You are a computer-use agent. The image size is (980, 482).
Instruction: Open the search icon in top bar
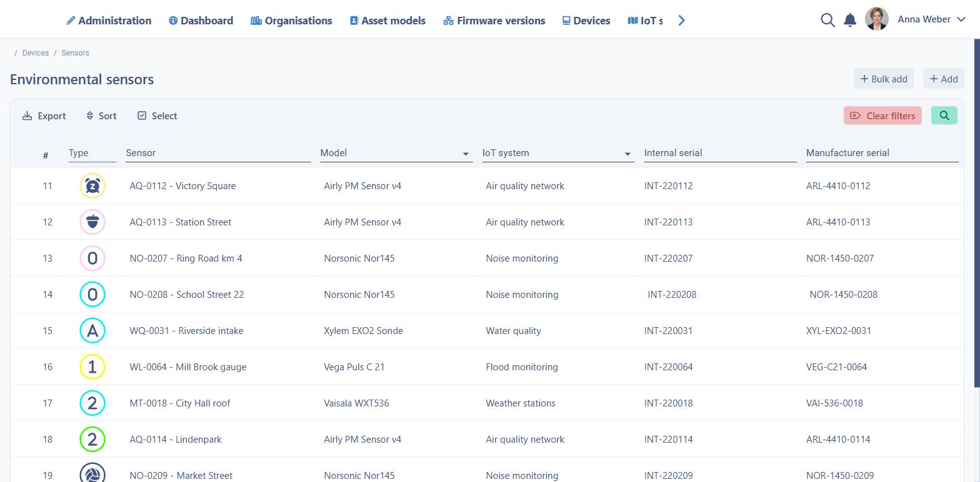tap(827, 20)
